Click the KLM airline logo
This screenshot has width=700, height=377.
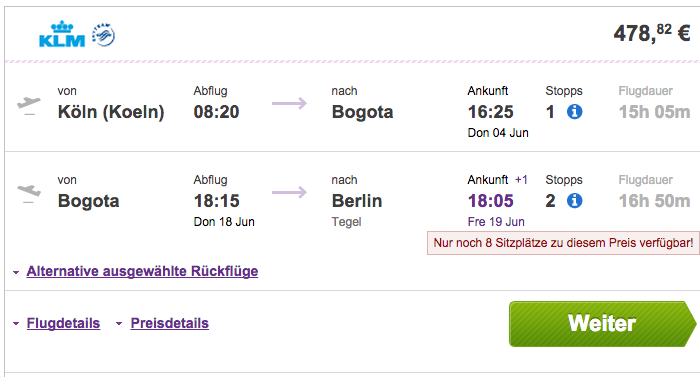point(62,34)
